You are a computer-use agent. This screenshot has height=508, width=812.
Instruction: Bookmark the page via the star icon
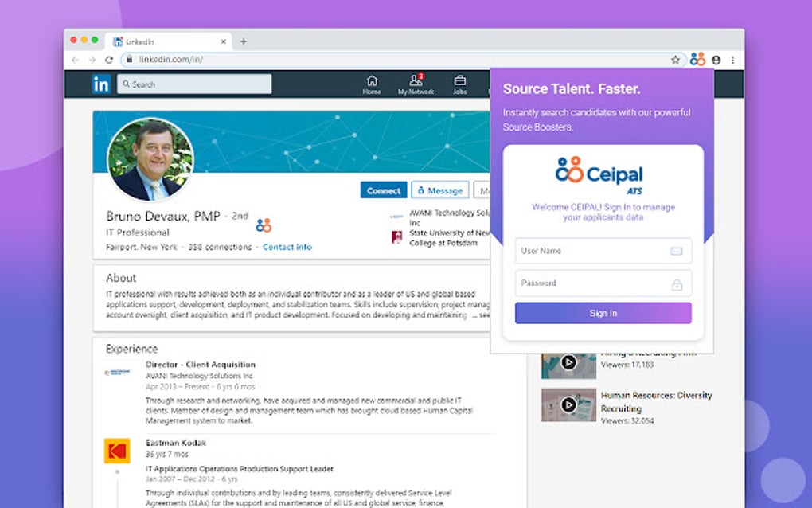point(675,59)
